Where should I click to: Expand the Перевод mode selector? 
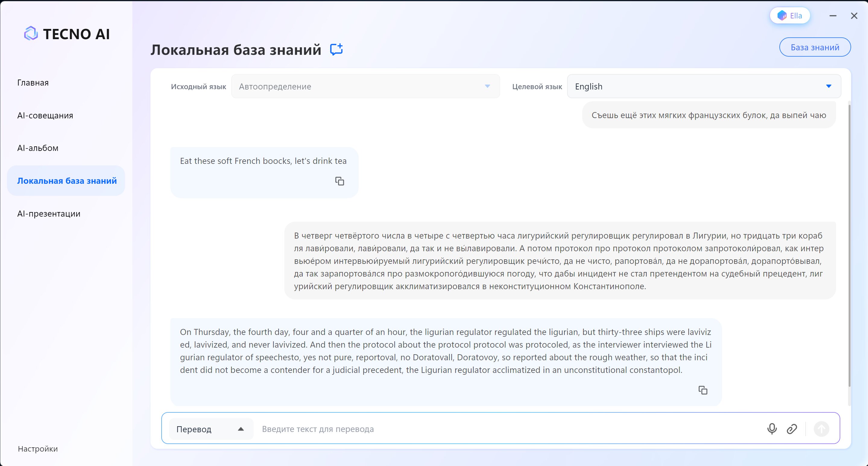[x=211, y=429]
